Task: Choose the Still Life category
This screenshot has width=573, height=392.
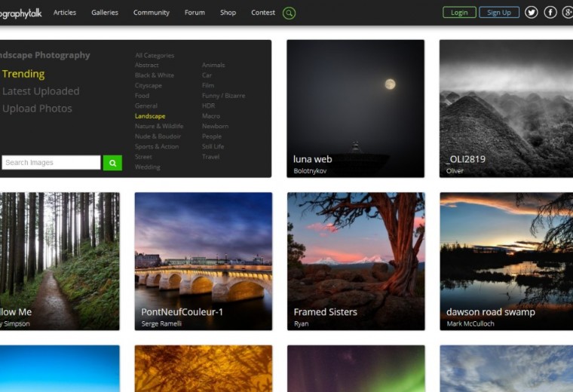Action: coord(213,146)
